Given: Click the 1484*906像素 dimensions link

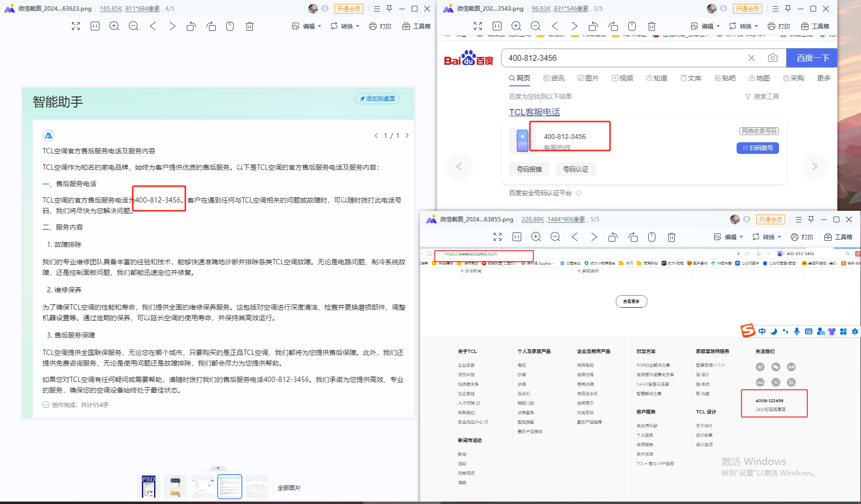Looking at the screenshot, I should pos(566,219).
